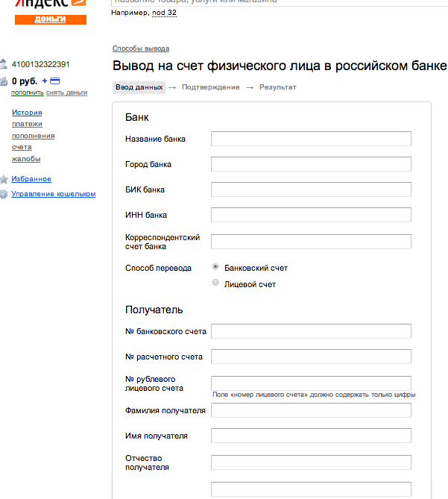Image resolution: width=448 pixels, height=499 pixels.
Task: Open the жалобы sidebar link
Action: (26, 158)
